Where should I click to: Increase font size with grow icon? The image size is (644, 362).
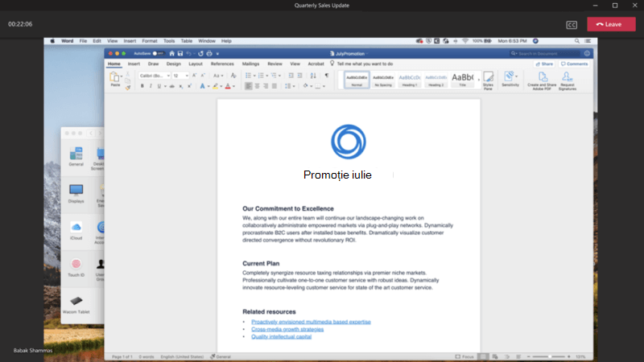click(x=194, y=76)
